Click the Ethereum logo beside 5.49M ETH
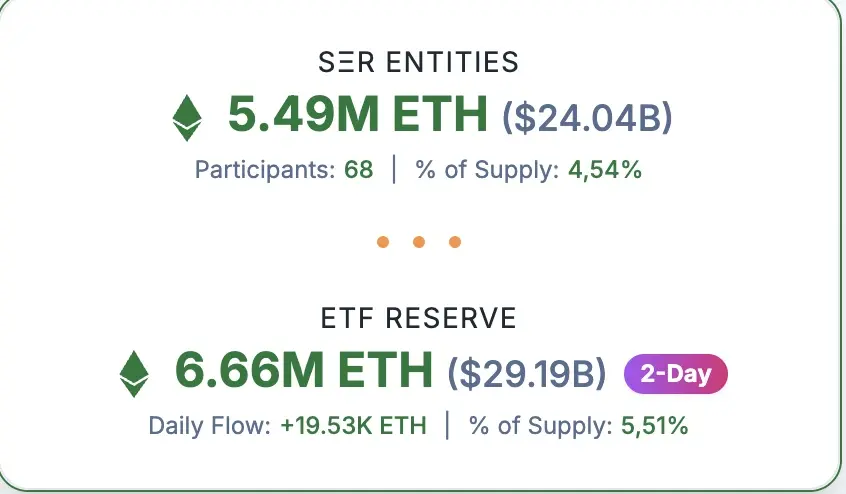The image size is (846, 494). click(x=187, y=118)
